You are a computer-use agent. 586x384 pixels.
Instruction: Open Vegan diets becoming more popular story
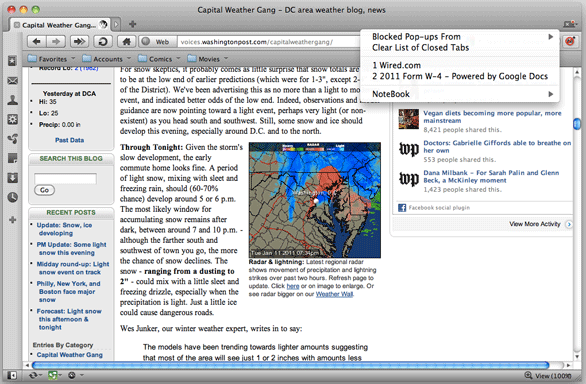492,117
